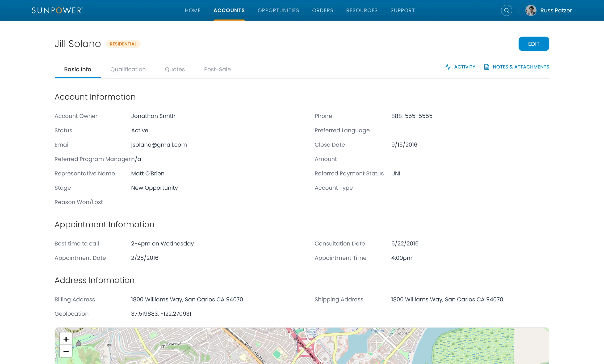Click Russ Patzer's profile avatar
Image resolution: width=604 pixels, height=364 pixels.
[x=531, y=10]
